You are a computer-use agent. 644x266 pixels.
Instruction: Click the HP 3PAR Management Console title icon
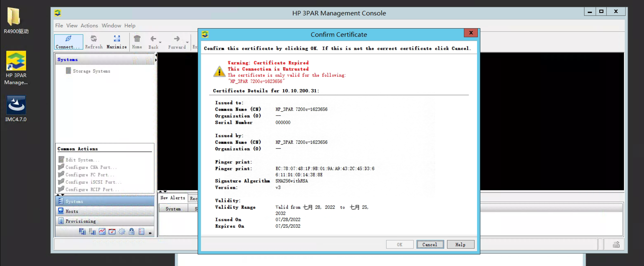click(x=58, y=13)
